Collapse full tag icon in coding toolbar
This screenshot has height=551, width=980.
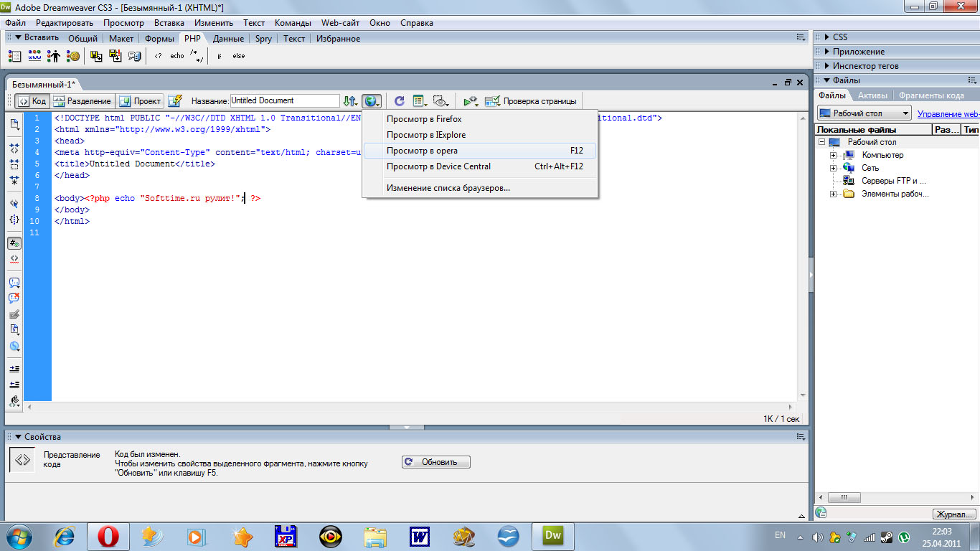pos(14,149)
